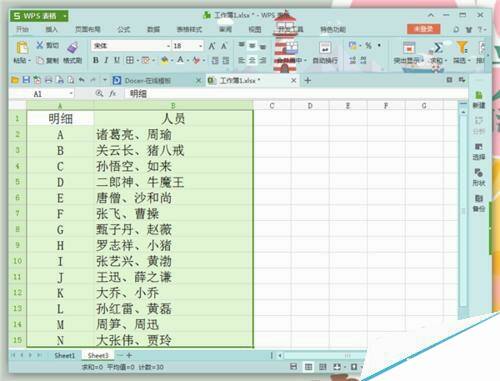
Task: Click the Paste icon in the ribbon
Action: point(22,48)
